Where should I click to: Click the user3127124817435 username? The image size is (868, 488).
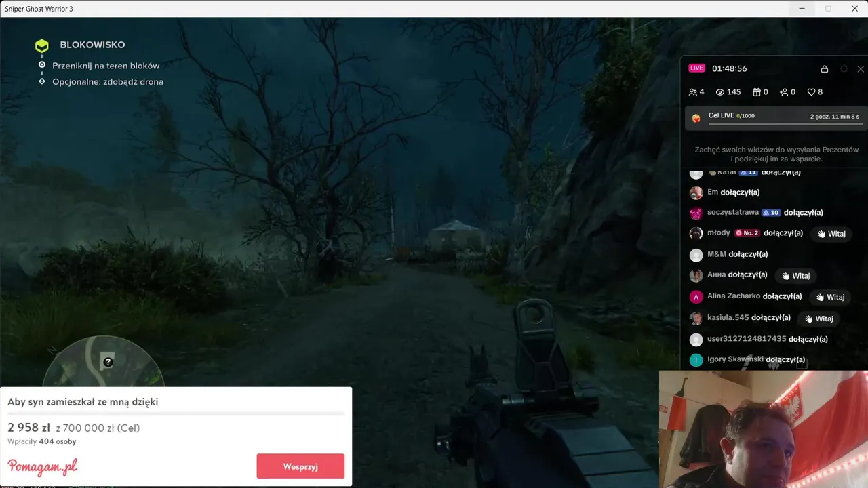747,339
